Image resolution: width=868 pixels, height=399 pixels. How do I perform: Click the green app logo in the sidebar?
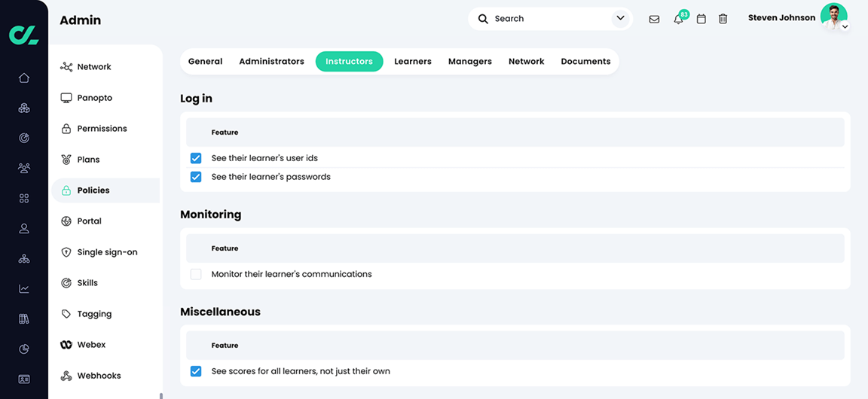24,35
